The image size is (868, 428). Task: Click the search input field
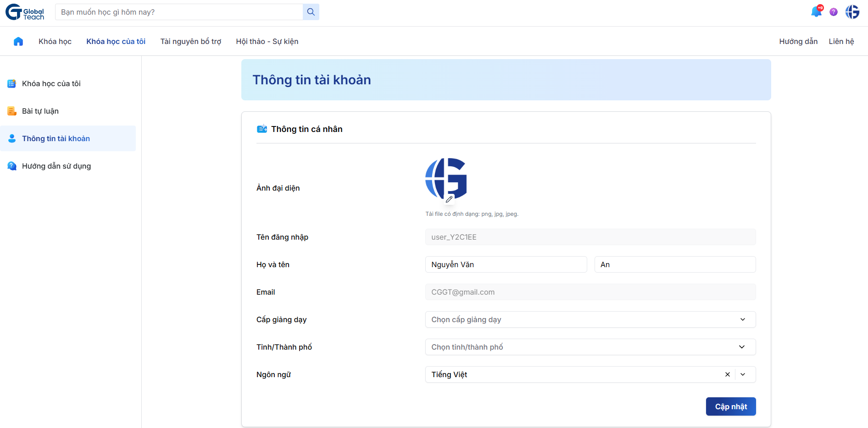[179, 12]
